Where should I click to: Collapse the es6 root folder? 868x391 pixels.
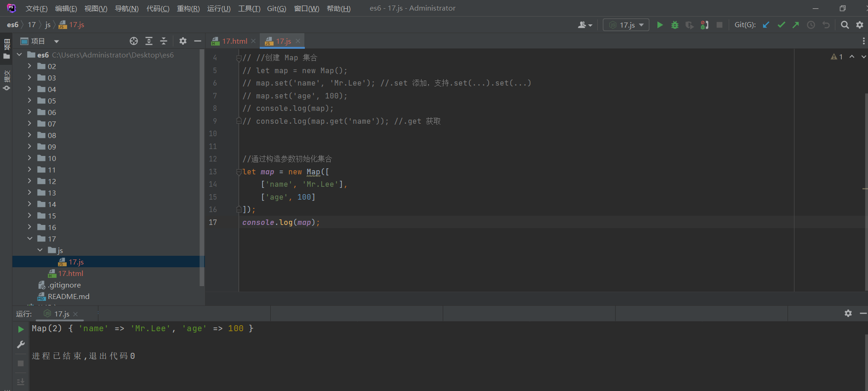[19, 55]
